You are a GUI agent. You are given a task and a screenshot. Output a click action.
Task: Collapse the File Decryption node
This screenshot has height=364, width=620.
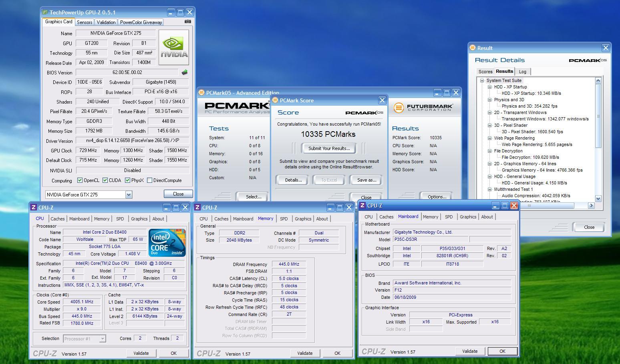point(489,151)
